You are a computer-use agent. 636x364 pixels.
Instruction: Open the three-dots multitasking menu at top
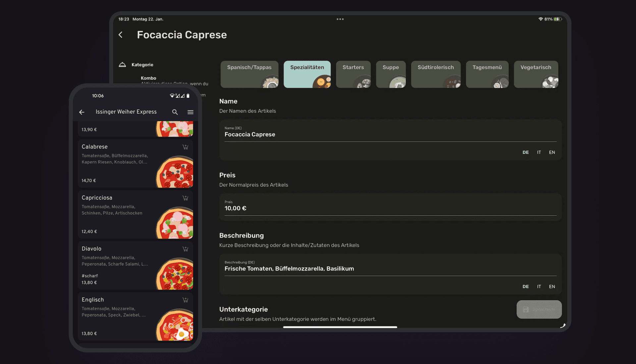click(x=340, y=19)
